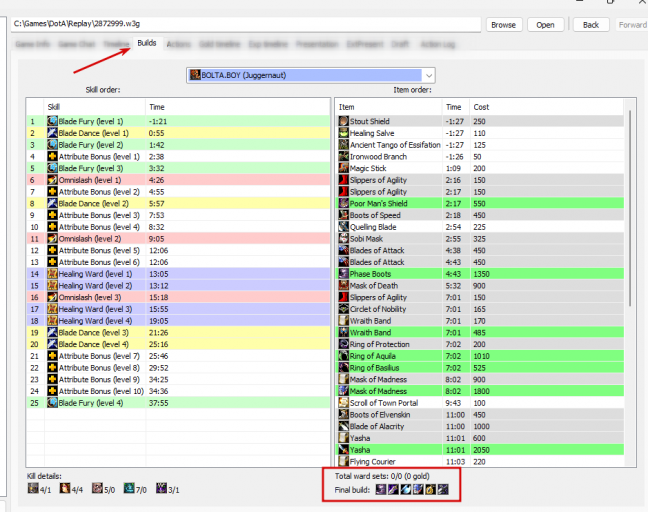This screenshot has width=648, height=512.
Task: Click the Omnislash level 1 skill icon
Action: point(52,180)
